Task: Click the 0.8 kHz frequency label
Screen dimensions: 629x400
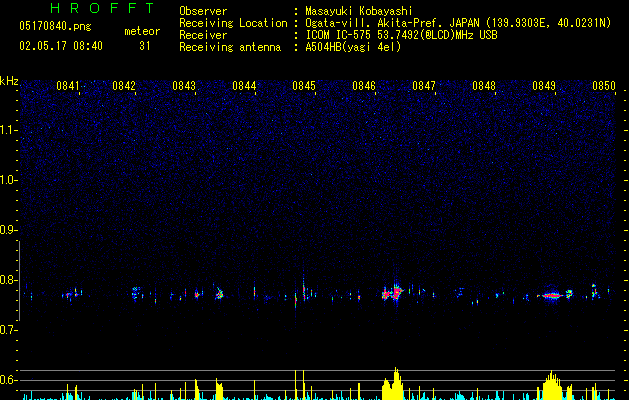Action: pyautogui.click(x=8, y=280)
